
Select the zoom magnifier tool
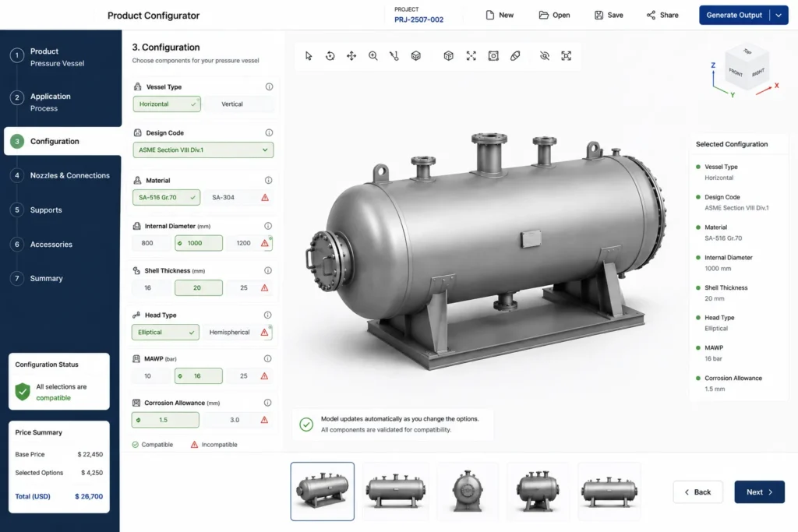coord(373,56)
